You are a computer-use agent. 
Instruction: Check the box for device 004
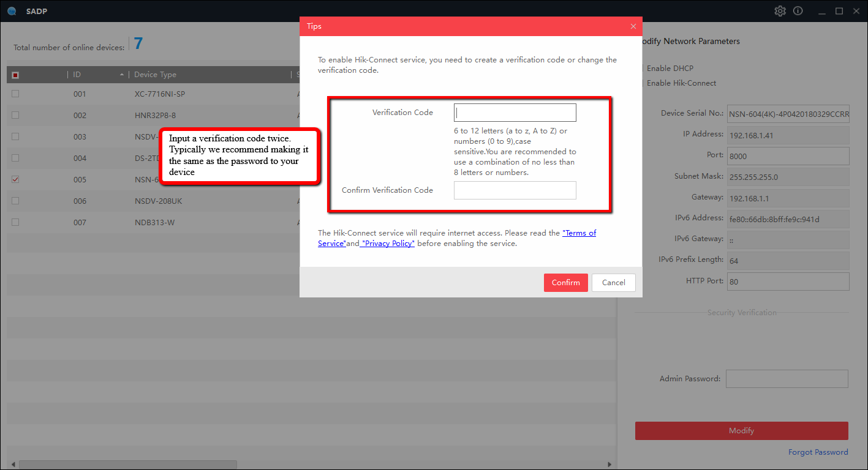pos(15,158)
